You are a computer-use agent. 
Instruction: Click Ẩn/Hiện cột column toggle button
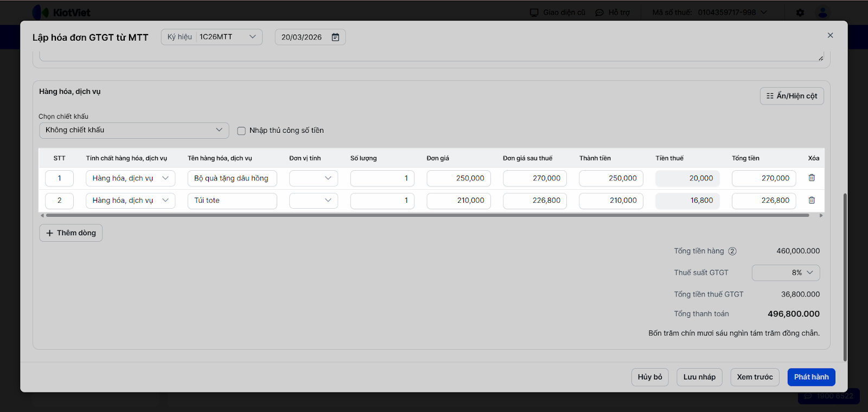pyautogui.click(x=792, y=96)
